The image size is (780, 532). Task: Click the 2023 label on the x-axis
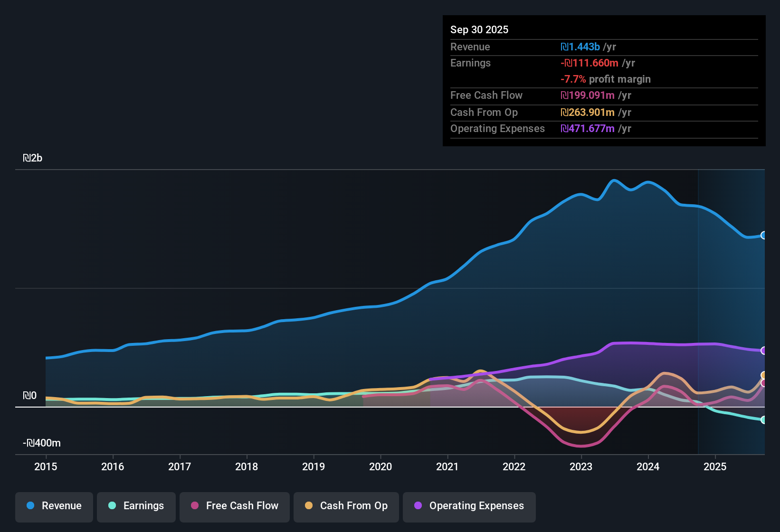pos(581,467)
